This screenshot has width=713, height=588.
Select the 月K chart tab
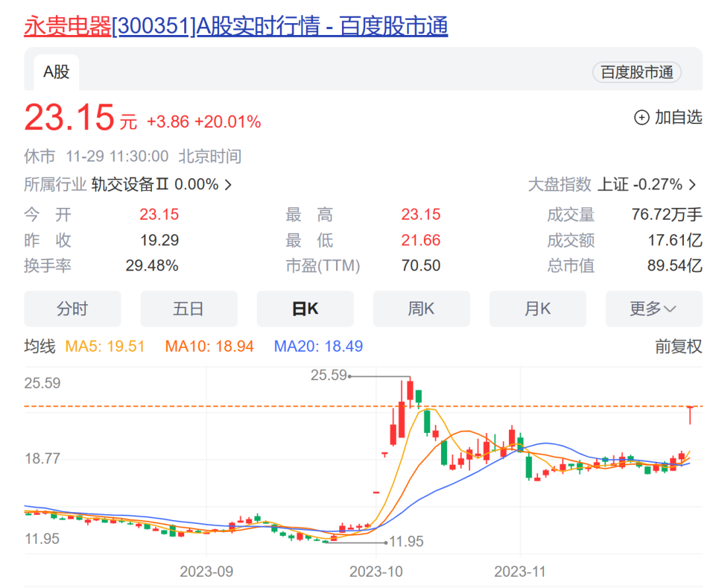(537, 309)
